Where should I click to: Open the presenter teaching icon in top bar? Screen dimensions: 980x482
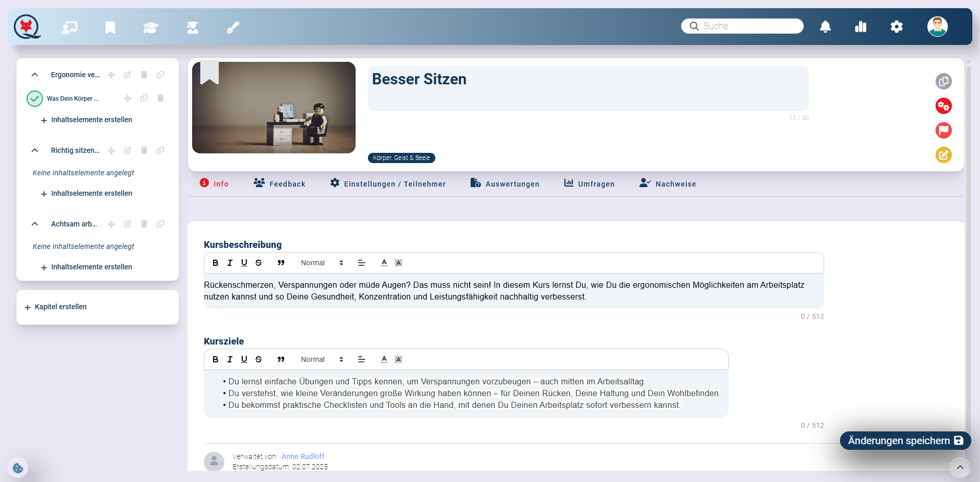click(x=69, y=27)
